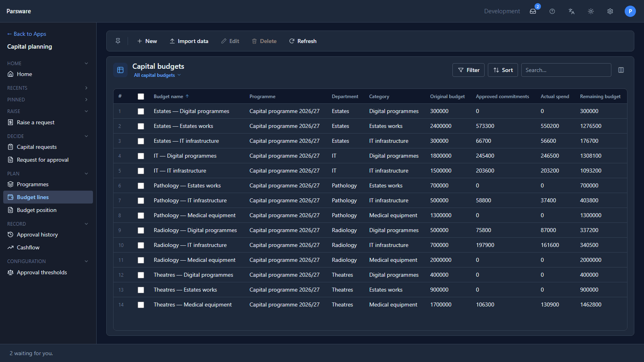Open Cashflow in the sidebar

click(48, 247)
